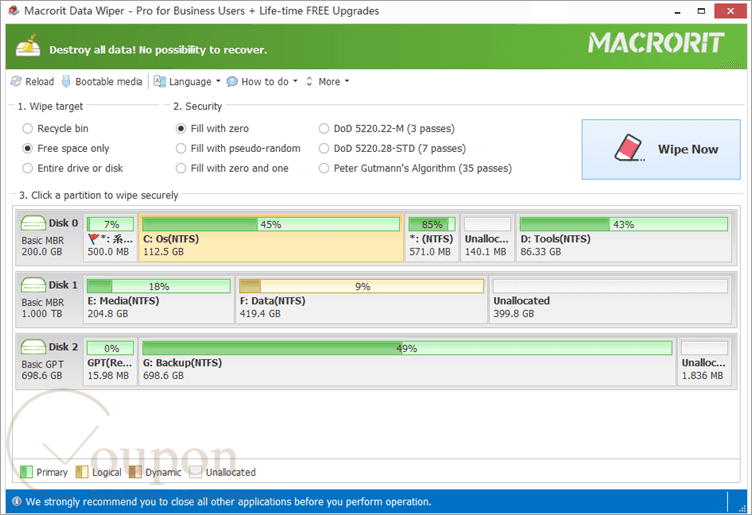The width and height of the screenshot is (752, 515).
Task: Close the Macrorit Data Wiper window
Action: [x=730, y=11]
